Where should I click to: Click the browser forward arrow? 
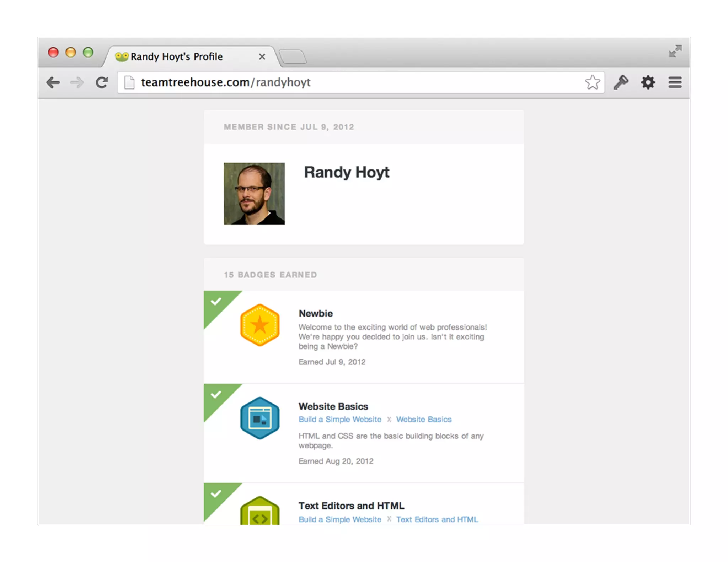point(77,83)
